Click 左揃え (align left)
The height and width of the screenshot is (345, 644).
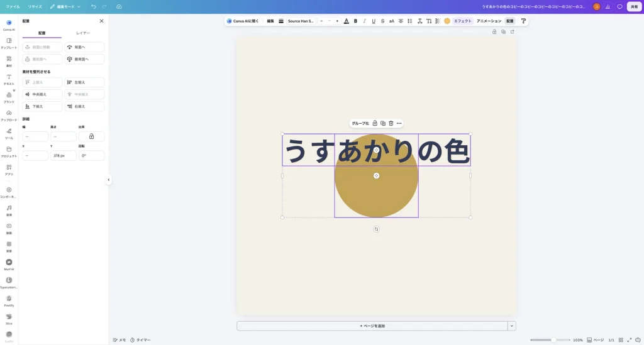(85, 82)
